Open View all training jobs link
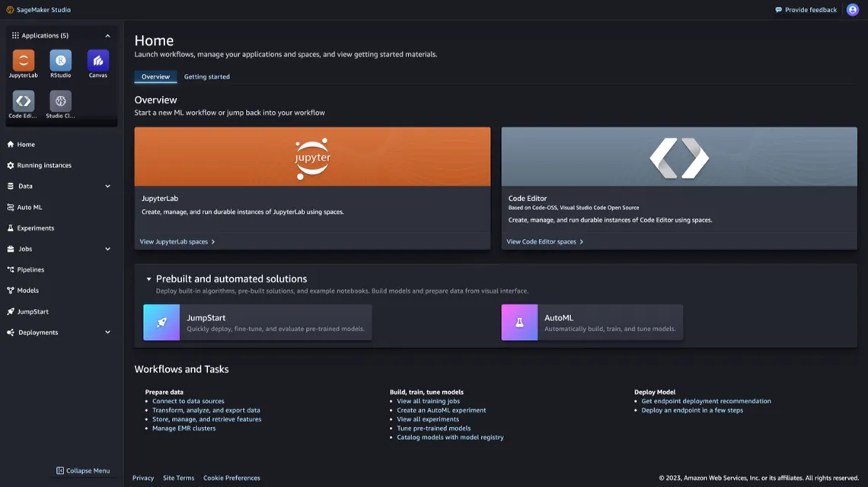This screenshot has width=868, height=487. [x=428, y=401]
